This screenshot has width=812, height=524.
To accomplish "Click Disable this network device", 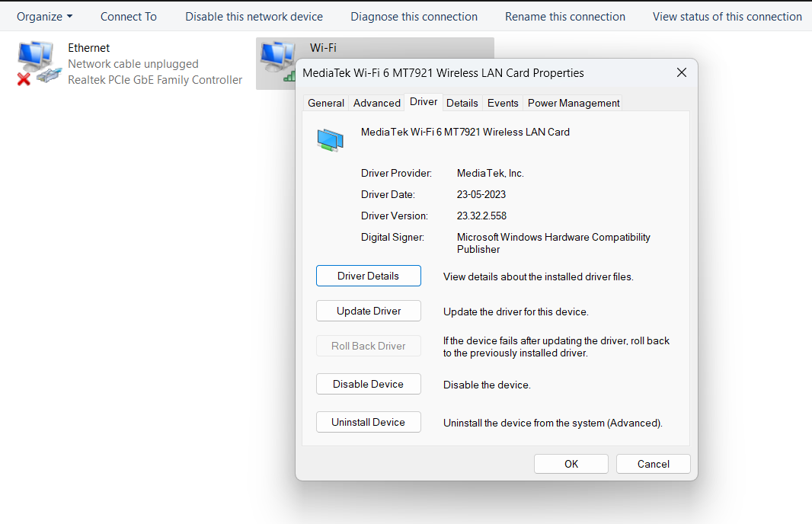I will tap(254, 17).
